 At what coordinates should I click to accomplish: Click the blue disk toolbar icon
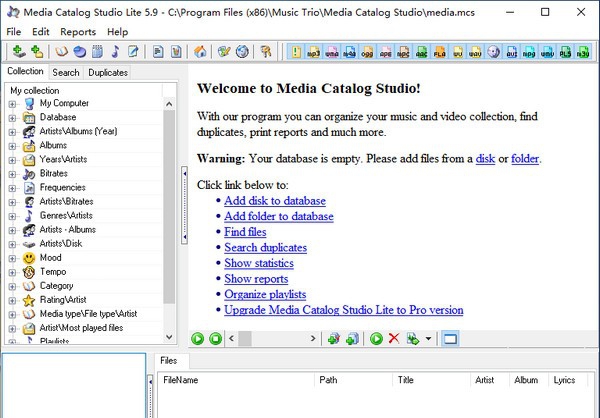click(79, 51)
